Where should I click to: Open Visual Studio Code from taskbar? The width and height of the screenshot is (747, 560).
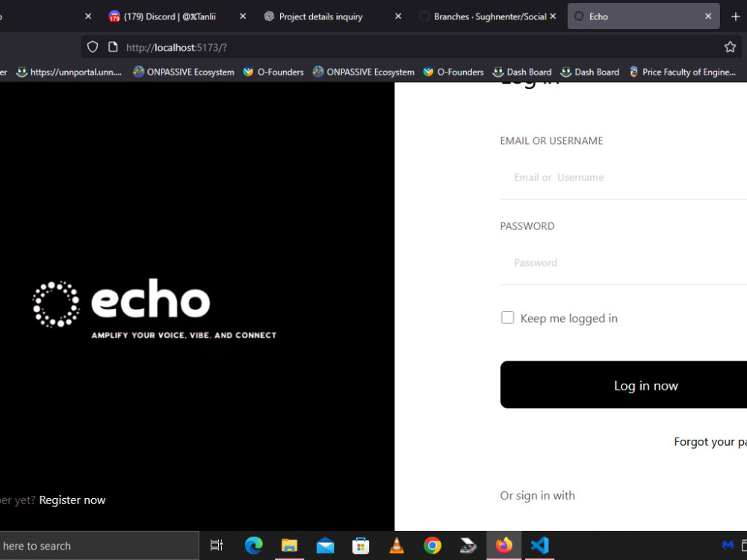pos(540,545)
